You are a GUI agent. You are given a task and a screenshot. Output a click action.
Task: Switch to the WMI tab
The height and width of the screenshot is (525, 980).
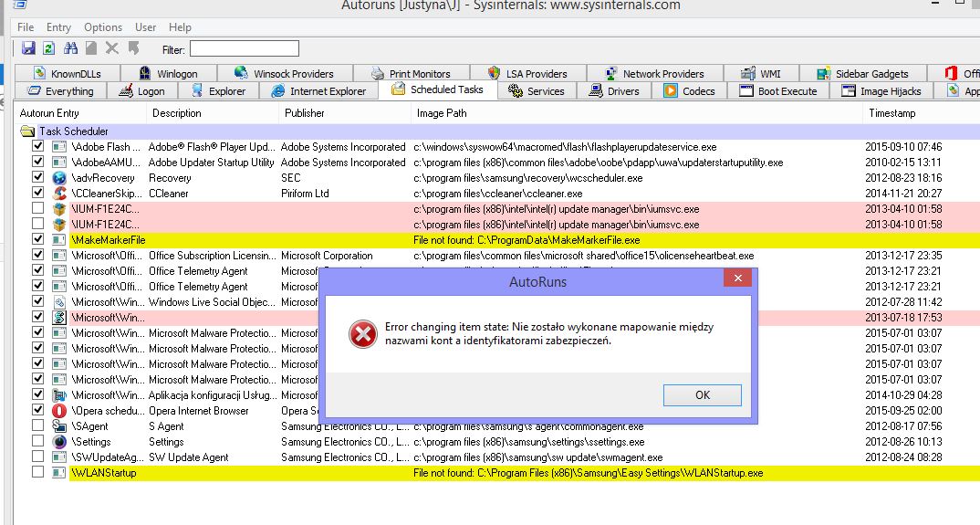click(x=761, y=73)
